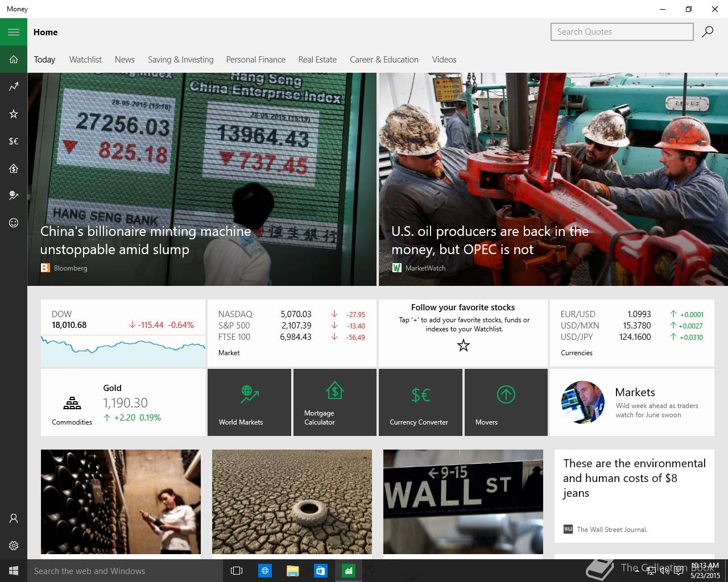Screen dimensions: 728x582
Task: Open Task View on the taskbar
Action: coord(237,571)
